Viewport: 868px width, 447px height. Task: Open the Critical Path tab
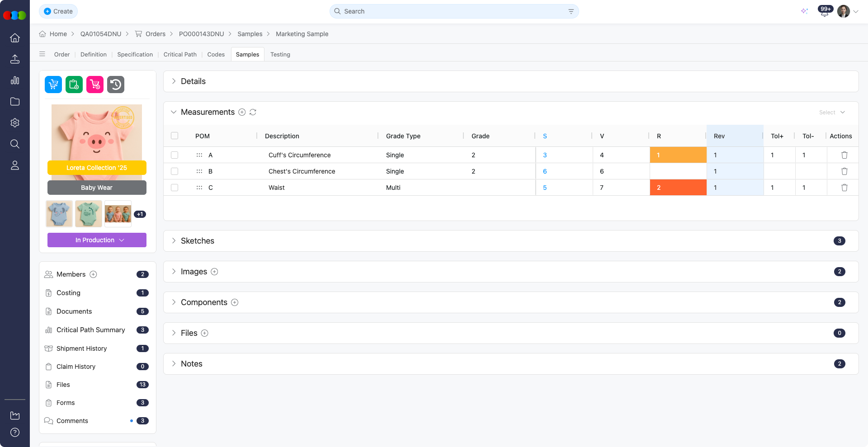point(180,54)
